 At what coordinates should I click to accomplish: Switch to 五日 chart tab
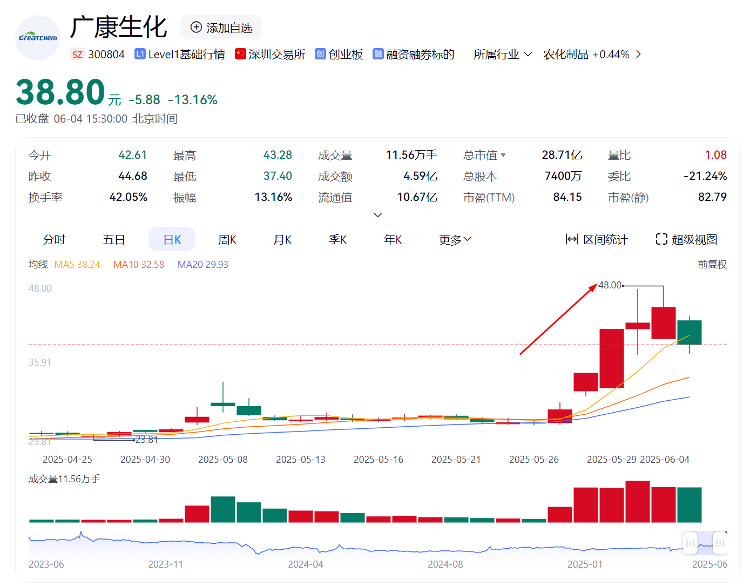114,240
